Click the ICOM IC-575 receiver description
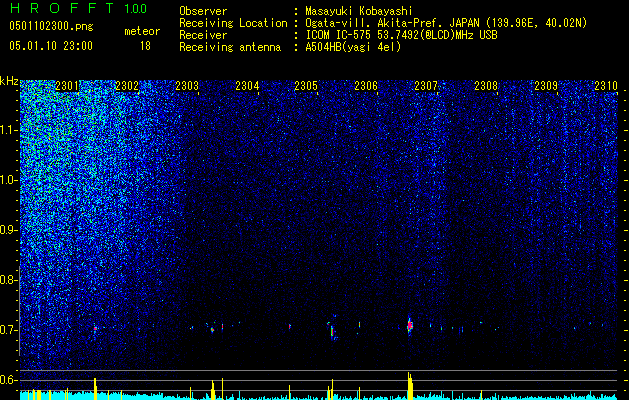Screen dimensions: 629x400 click(x=401, y=35)
